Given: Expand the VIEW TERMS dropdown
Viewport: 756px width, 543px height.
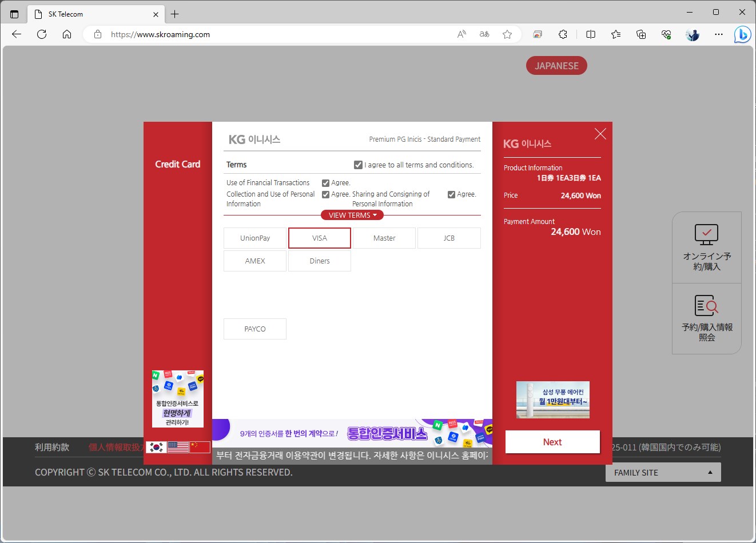Looking at the screenshot, I should [x=352, y=215].
